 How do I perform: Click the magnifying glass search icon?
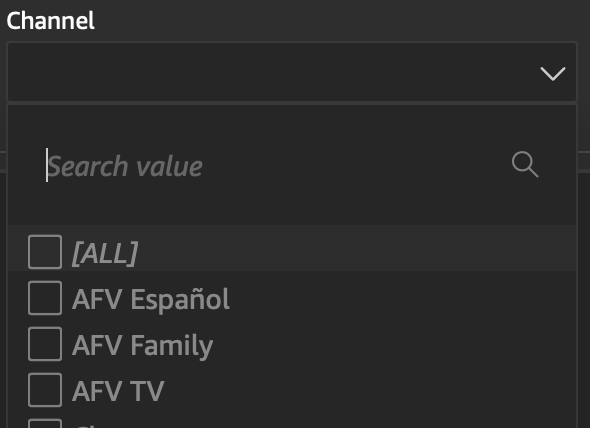click(525, 164)
